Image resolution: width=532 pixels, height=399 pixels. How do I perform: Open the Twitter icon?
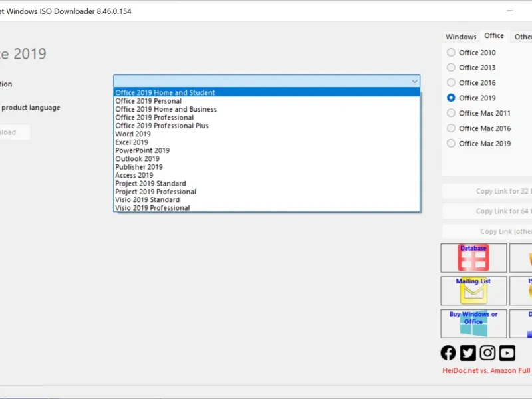click(468, 353)
